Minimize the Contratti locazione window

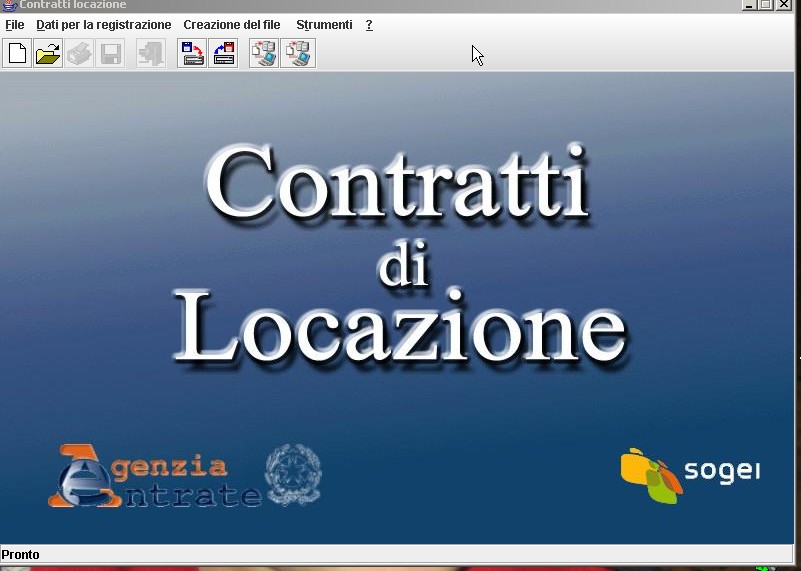(x=749, y=5)
